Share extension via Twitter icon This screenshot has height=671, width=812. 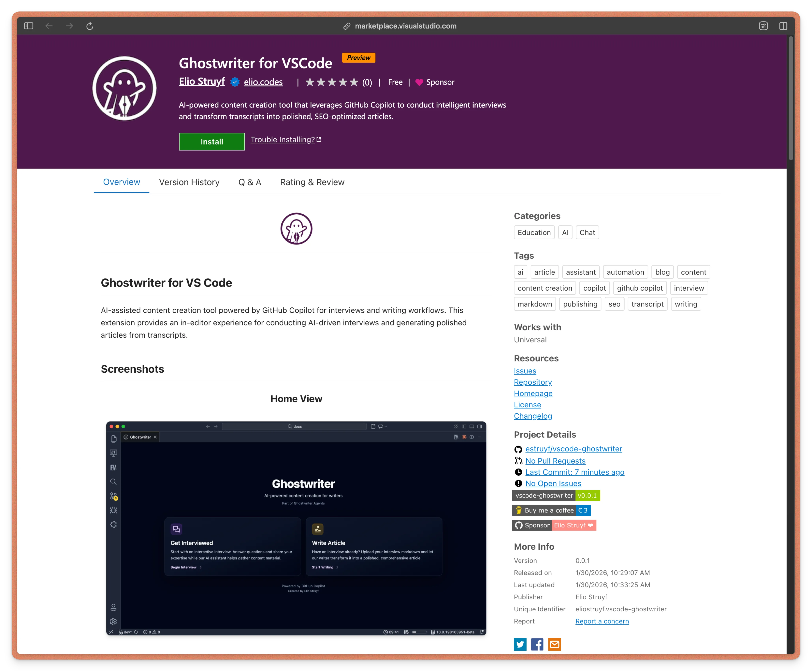coord(520,644)
